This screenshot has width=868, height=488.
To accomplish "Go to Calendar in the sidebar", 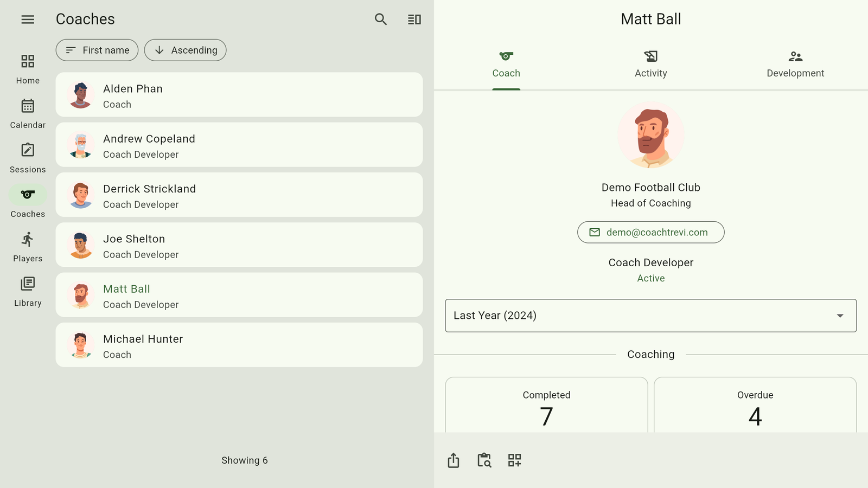I will (28, 113).
